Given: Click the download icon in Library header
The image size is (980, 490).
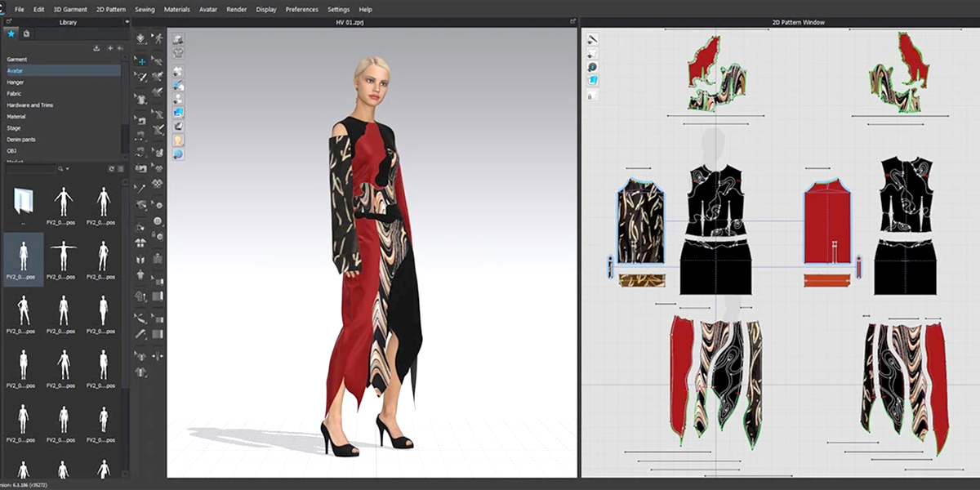Looking at the screenshot, I should [x=97, y=48].
